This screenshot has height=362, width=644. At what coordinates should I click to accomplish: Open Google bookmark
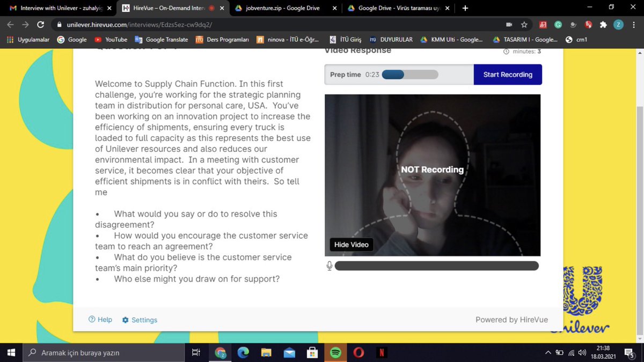pyautogui.click(x=72, y=39)
